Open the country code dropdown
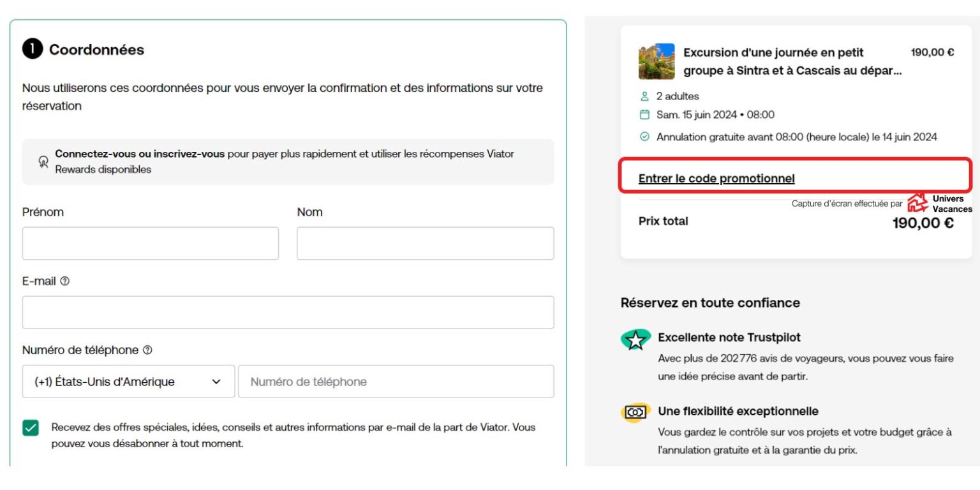This screenshot has width=980, height=490. click(128, 382)
